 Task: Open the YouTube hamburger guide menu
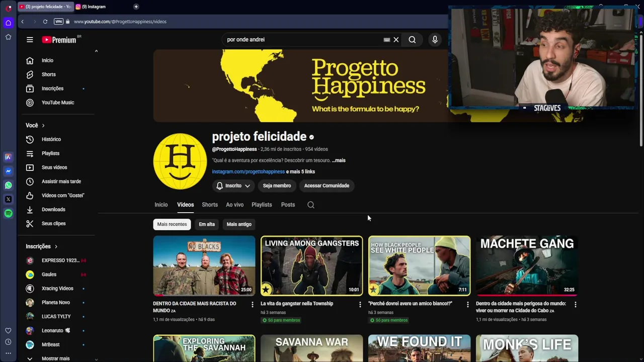coord(30,40)
